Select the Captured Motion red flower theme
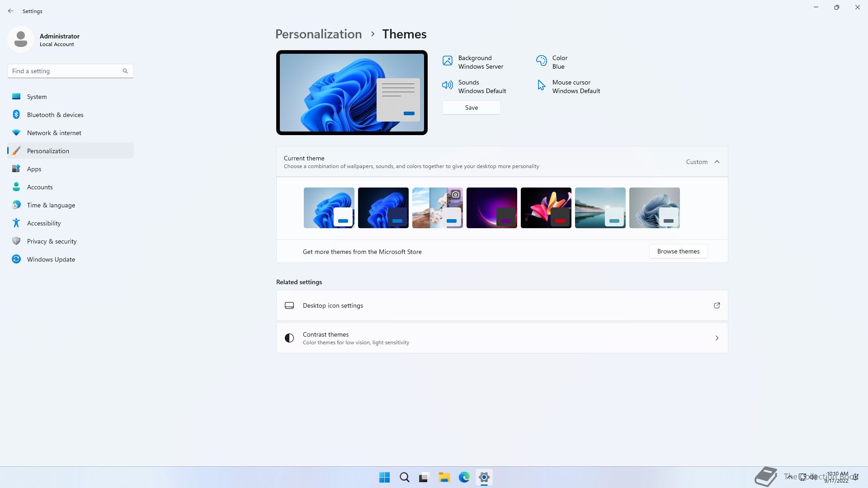868x488 pixels. (546, 208)
